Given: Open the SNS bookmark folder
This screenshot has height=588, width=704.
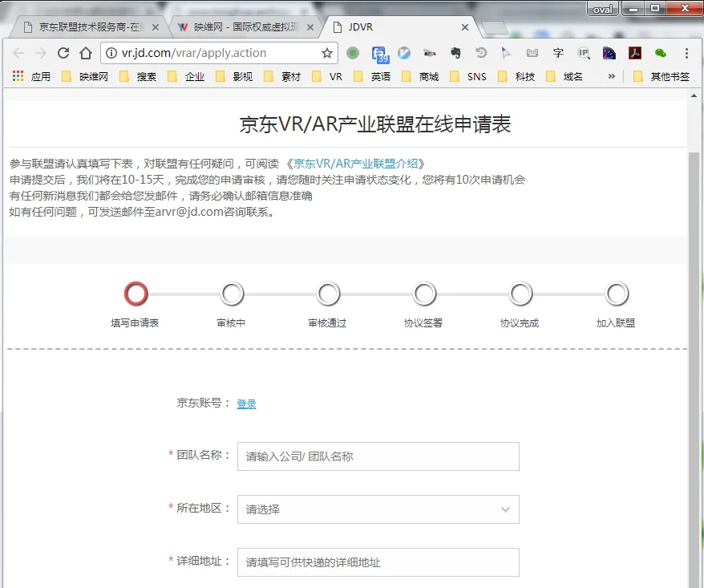Looking at the screenshot, I should click(467, 77).
